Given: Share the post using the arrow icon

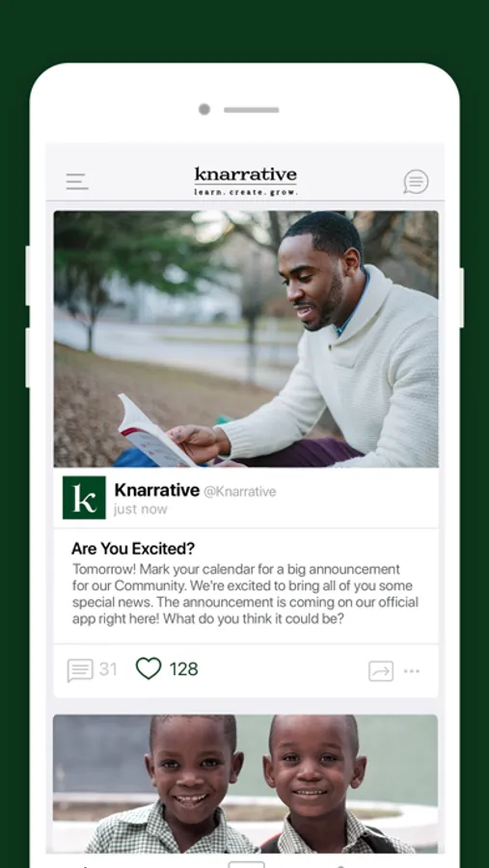Looking at the screenshot, I should point(381,671).
